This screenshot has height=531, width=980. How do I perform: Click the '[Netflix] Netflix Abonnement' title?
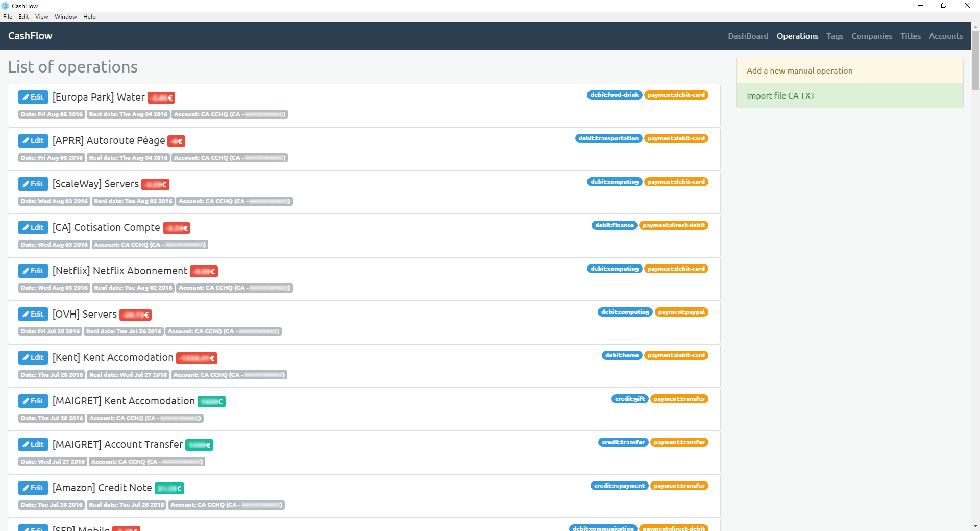point(120,271)
